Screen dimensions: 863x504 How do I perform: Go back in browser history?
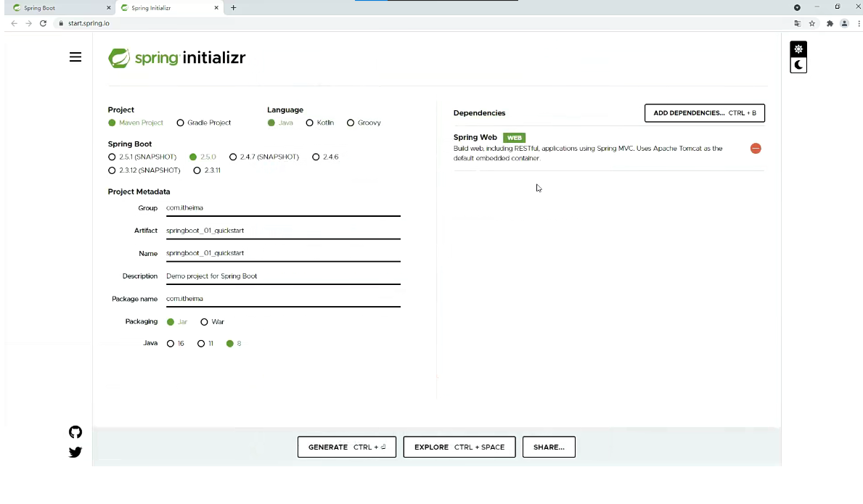point(15,23)
